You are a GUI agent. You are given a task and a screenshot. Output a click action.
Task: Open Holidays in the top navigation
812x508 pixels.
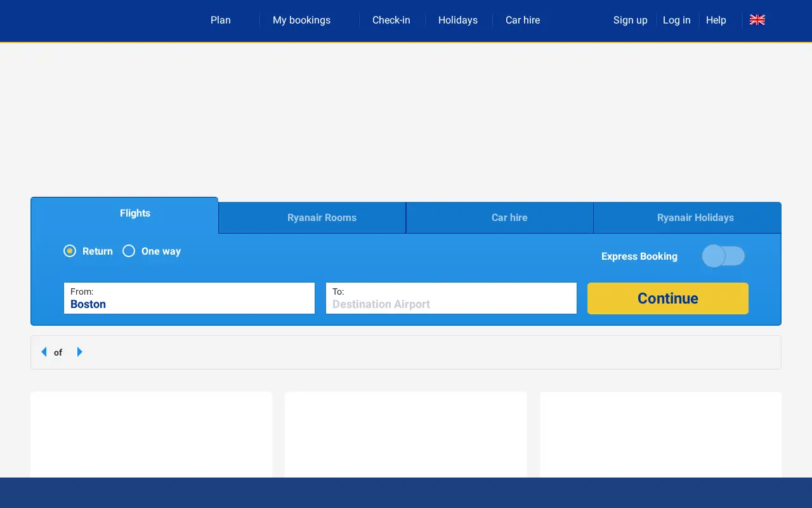(458, 20)
